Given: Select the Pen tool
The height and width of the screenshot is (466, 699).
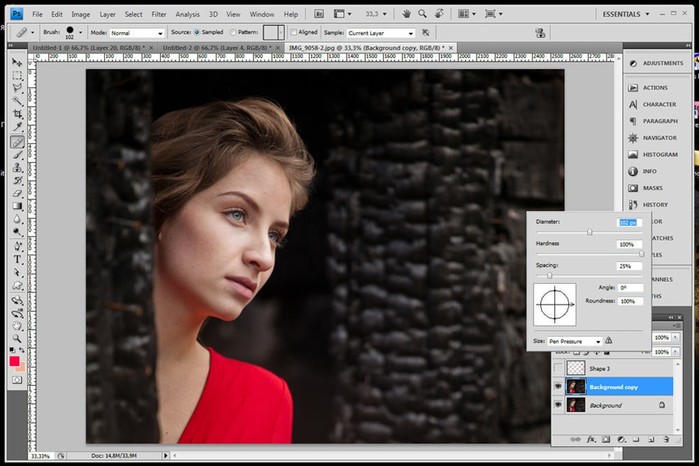Looking at the screenshot, I should 17,247.
